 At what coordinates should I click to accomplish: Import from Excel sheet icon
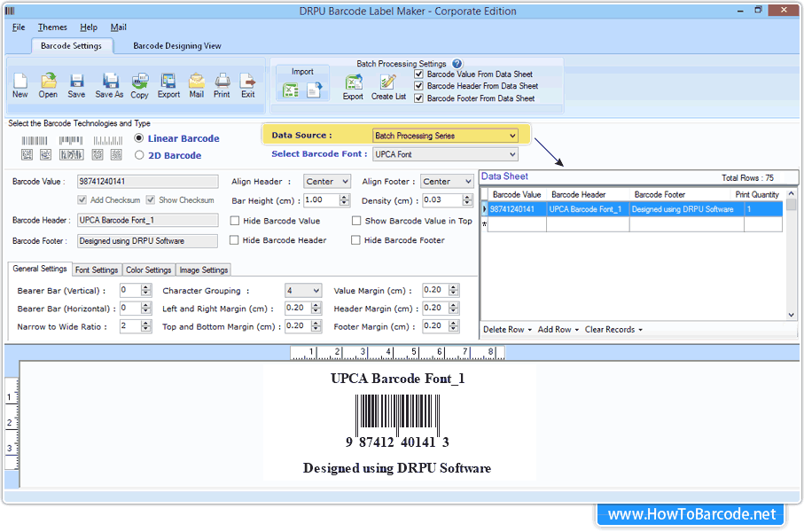pos(291,90)
